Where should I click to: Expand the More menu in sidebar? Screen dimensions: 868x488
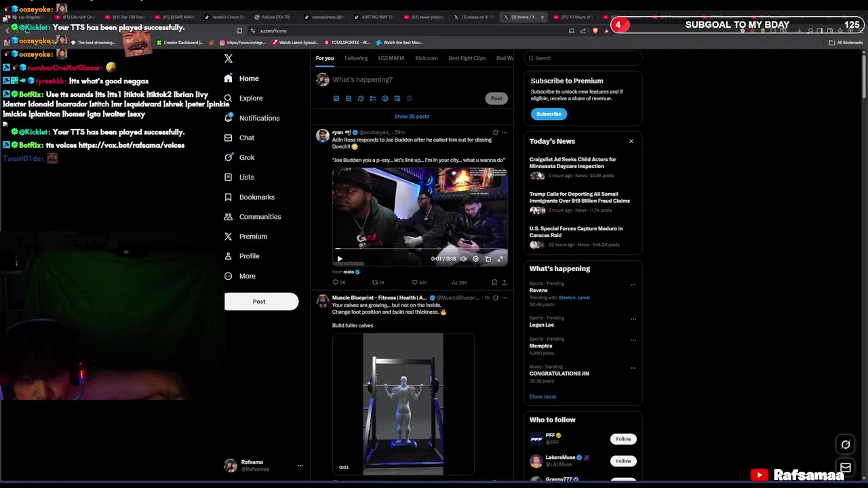coord(239,276)
